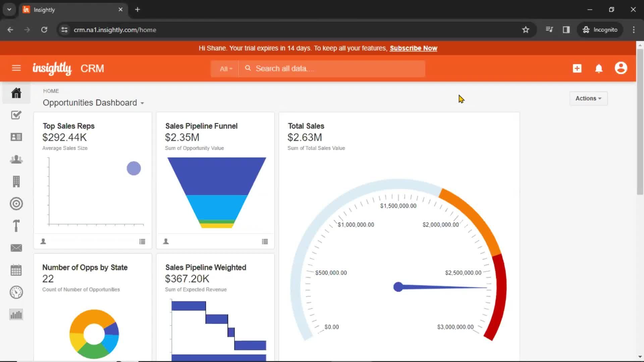Switch the Top Sales Reps list view

[x=142, y=241]
